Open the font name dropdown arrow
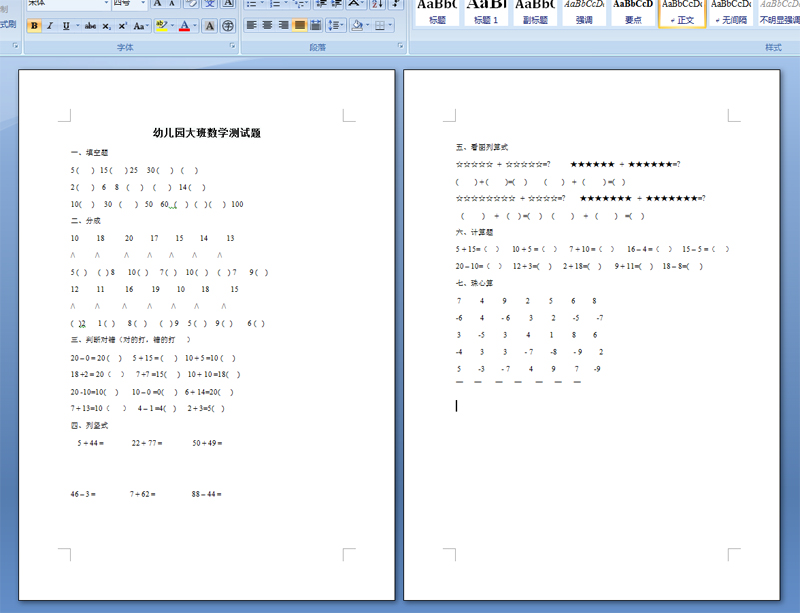Viewport: 800px width, 613px height. point(106,3)
